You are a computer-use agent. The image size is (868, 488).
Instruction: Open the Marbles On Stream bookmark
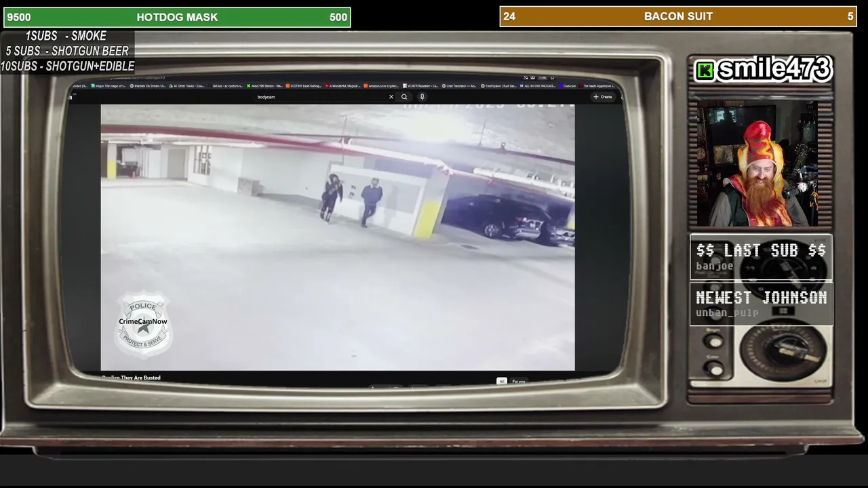(x=147, y=86)
